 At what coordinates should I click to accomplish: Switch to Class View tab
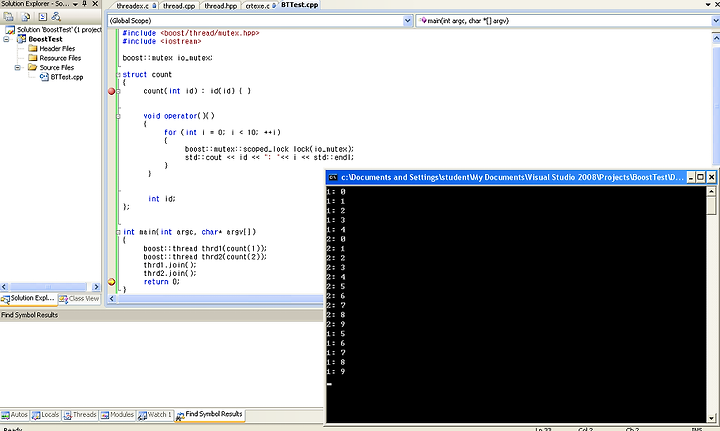pos(79,299)
